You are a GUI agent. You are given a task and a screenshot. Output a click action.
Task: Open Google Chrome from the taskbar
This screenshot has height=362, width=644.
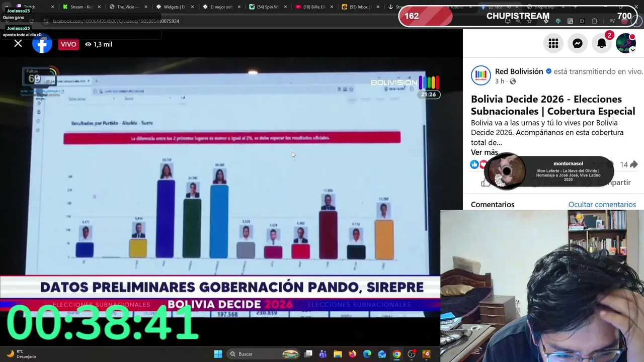[396, 354]
